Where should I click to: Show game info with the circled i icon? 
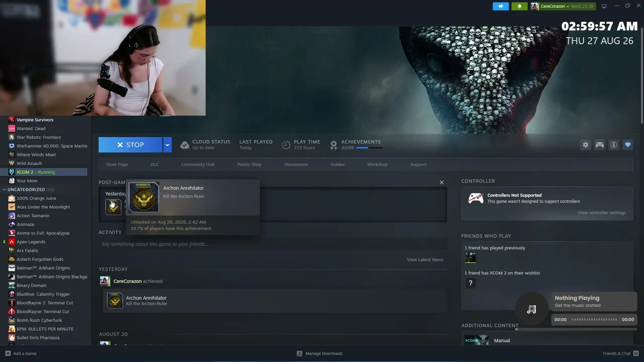(x=614, y=145)
